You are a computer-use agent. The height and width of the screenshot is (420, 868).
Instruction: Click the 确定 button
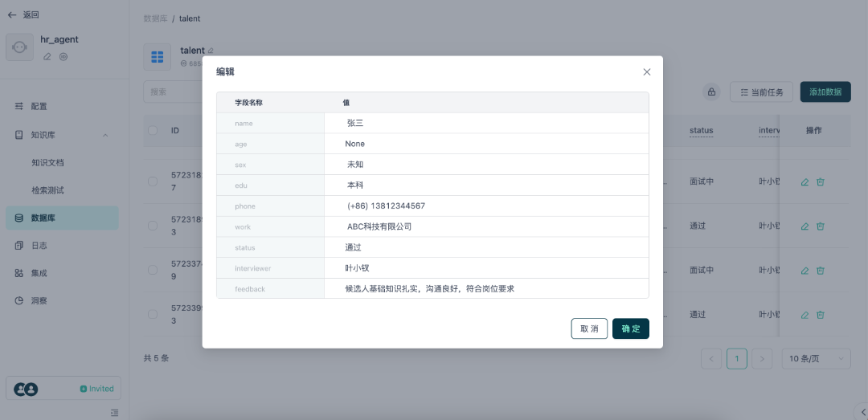click(x=631, y=328)
